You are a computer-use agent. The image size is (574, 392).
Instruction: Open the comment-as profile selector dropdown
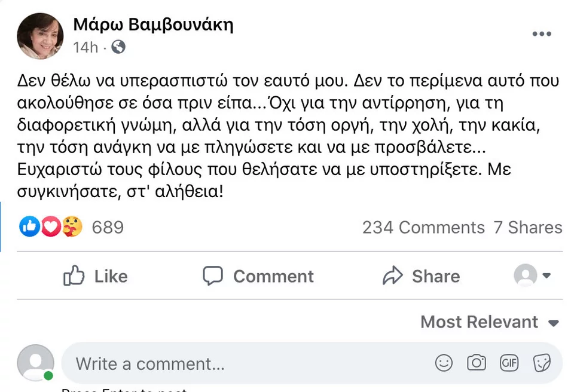point(532,275)
